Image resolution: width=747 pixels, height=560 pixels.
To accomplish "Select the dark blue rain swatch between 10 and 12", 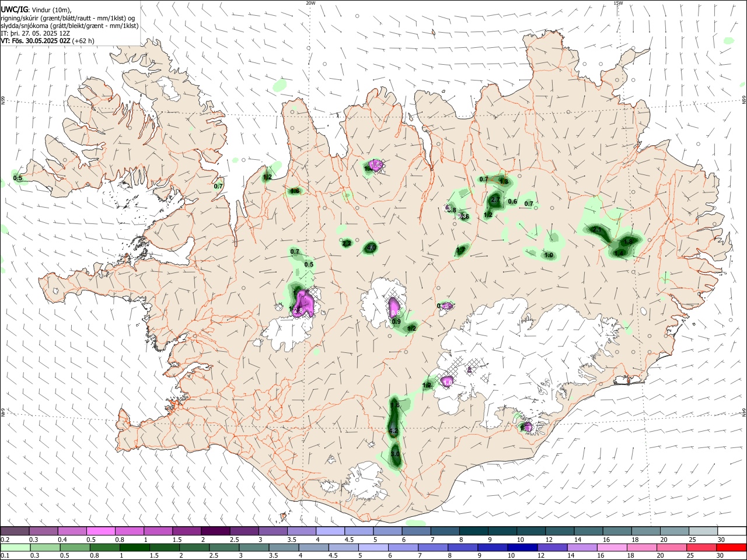I will click(x=522, y=548).
